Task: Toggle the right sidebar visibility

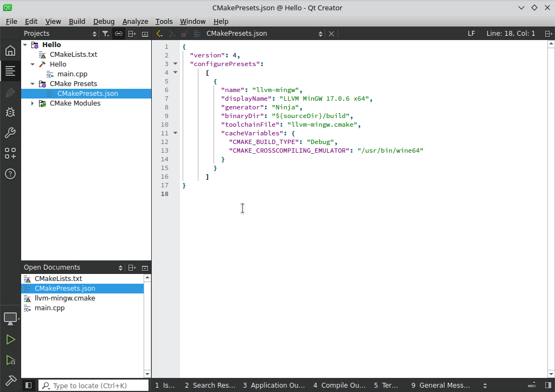Action: 548,386
